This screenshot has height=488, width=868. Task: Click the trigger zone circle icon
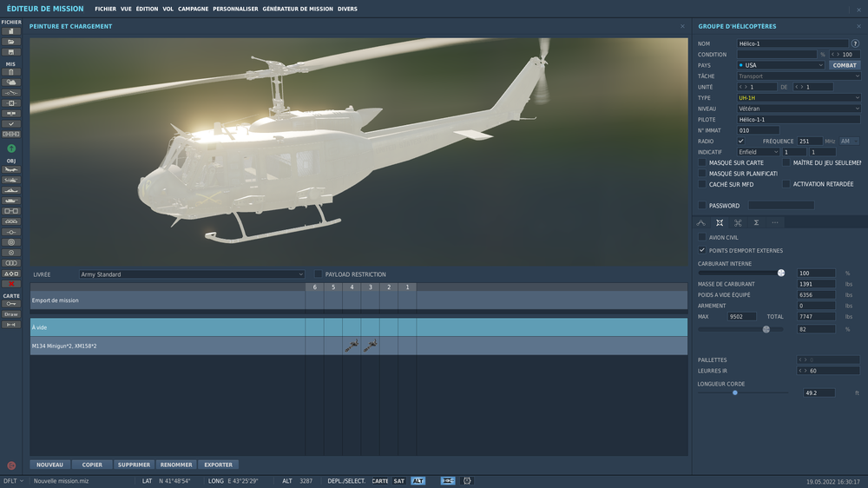(11, 242)
